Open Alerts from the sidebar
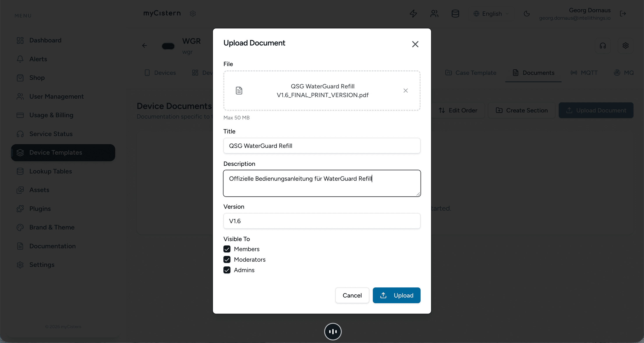The image size is (644, 343). click(63, 59)
